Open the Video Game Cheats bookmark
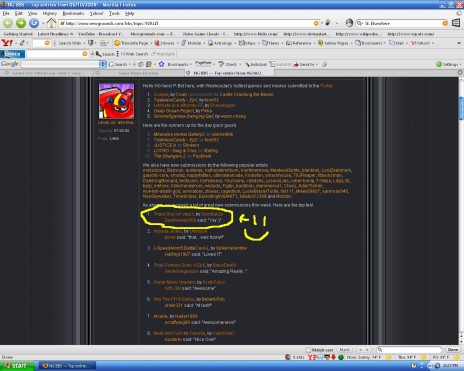The image size is (464, 371). coord(205,34)
